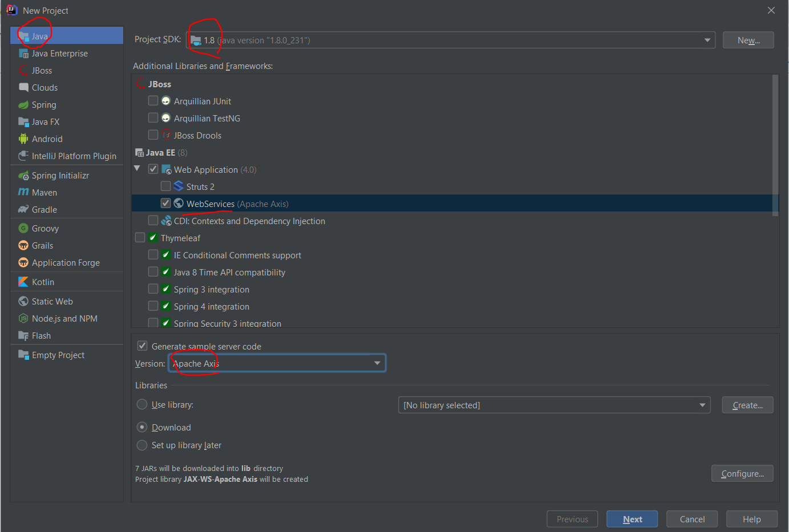
Task: Click the Create library button
Action: [x=747, y=405]
